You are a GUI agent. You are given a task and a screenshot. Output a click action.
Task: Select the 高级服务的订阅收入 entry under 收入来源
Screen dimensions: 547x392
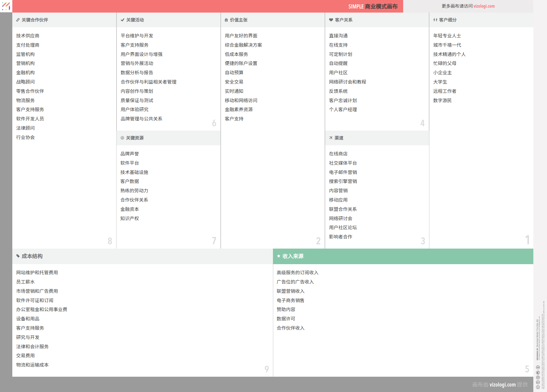297,272
